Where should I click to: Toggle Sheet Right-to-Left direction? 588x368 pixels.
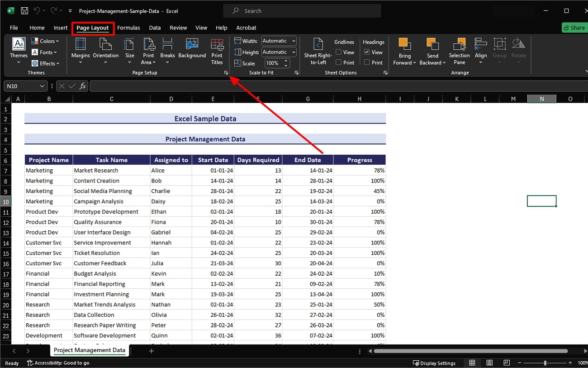pyautogui.click(x=318, y=51)
